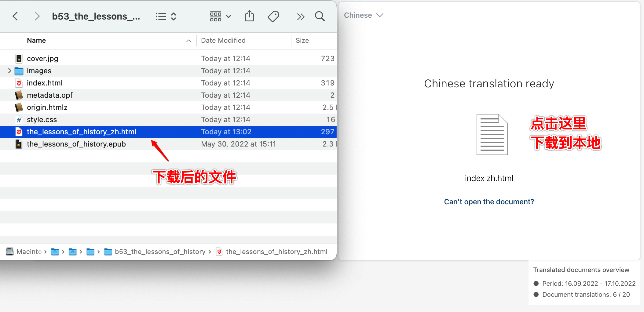Viewport: 644px width, 312px height.
Task: Open the Search icon in Finder toolbar
Action: coord(320,16)
